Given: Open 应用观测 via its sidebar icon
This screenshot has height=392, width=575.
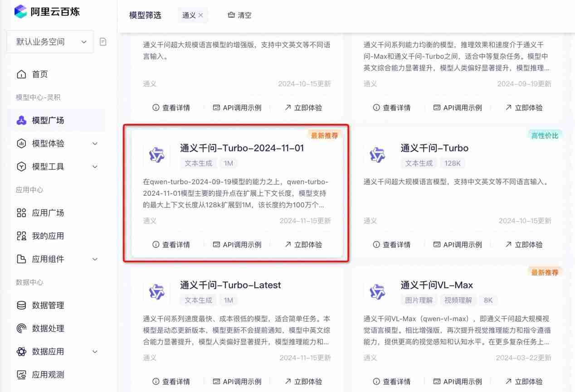Looking at the screenshot, I should pyautogui.click(x=22, y=375).
